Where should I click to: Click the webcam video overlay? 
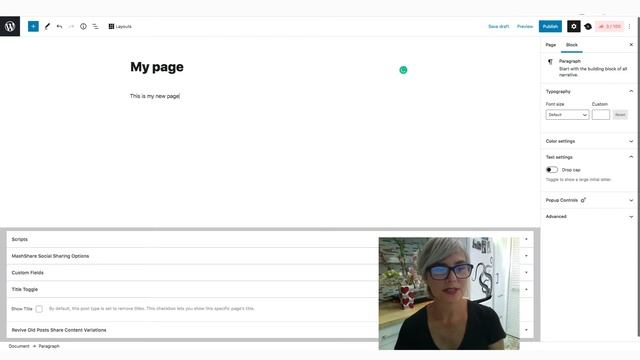point(449,293)
